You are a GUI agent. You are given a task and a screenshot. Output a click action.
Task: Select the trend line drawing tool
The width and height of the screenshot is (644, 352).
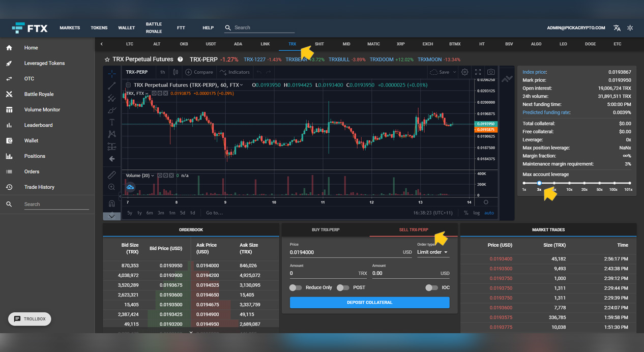tap(111, 85)
